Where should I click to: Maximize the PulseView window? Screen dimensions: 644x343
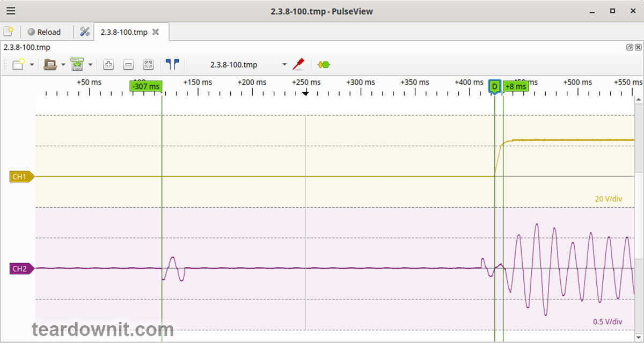tap(612, 11)
